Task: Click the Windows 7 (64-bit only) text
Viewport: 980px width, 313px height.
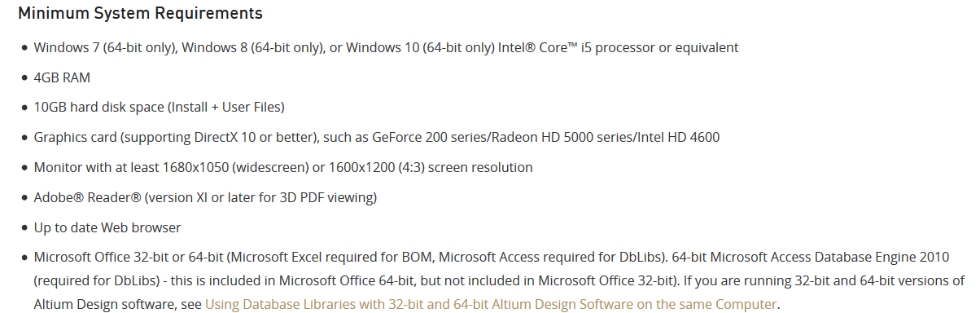Action: point(106,47)
